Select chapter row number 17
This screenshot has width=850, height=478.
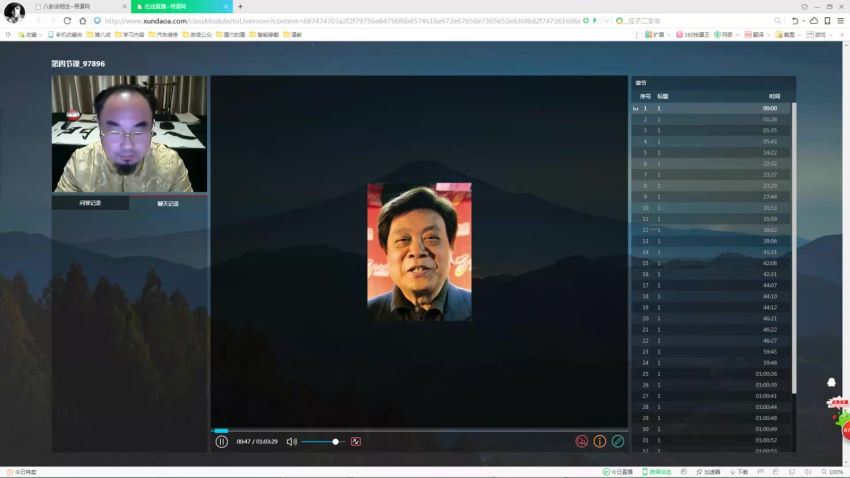coord(710,285)
